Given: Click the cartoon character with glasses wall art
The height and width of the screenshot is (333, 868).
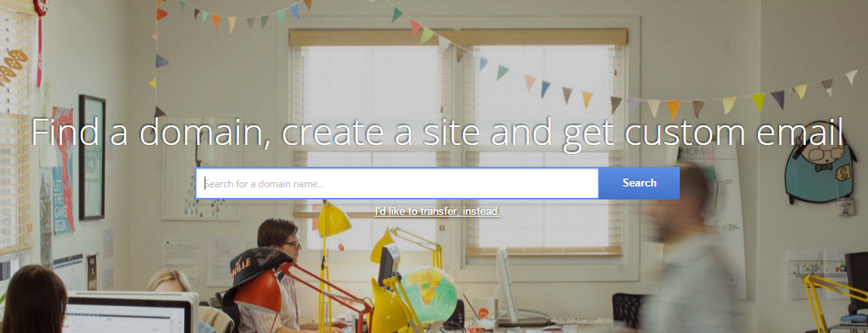Looking at the screenshot, I should point(821,162).
